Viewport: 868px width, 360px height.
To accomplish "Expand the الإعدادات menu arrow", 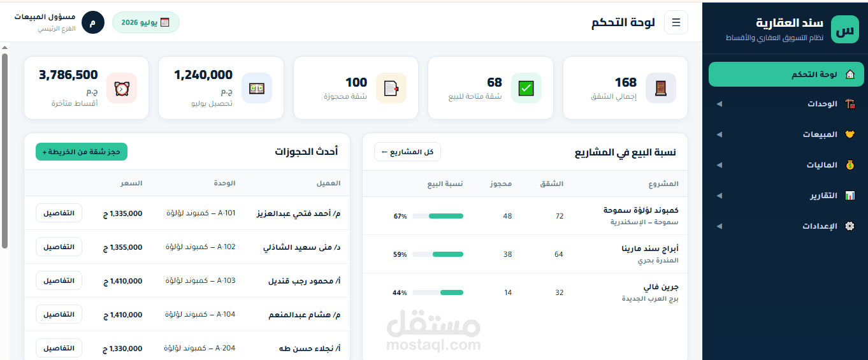I will tap(720, 226).
